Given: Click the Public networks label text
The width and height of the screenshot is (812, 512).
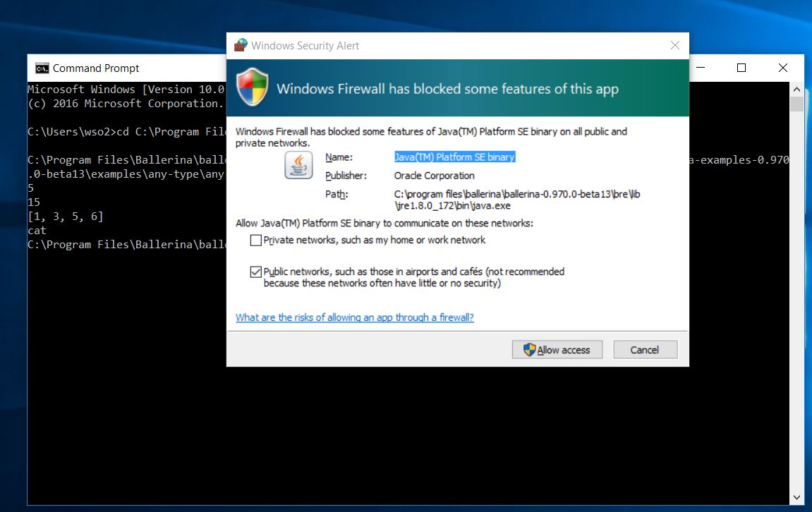Looking at the screenshot, I should (414, 277).
